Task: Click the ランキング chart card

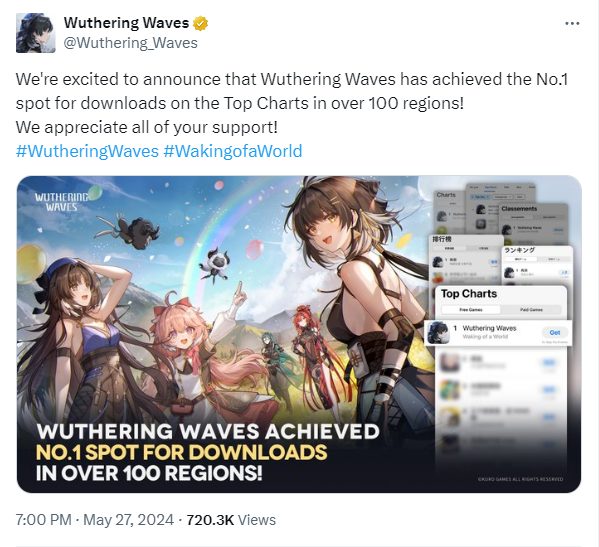Action: tap(537, 265)
